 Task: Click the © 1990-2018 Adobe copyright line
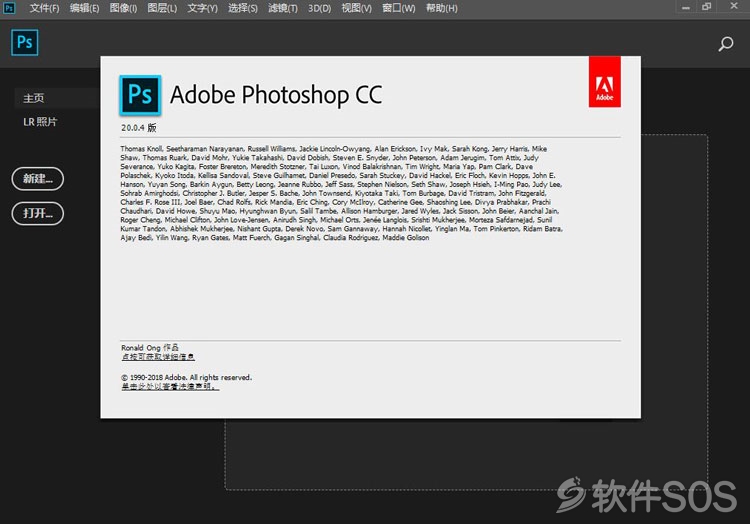(187, 377)
